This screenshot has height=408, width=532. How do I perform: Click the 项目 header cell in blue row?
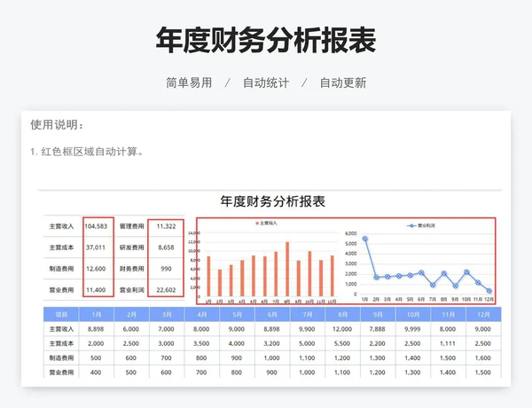coord(61,315)
